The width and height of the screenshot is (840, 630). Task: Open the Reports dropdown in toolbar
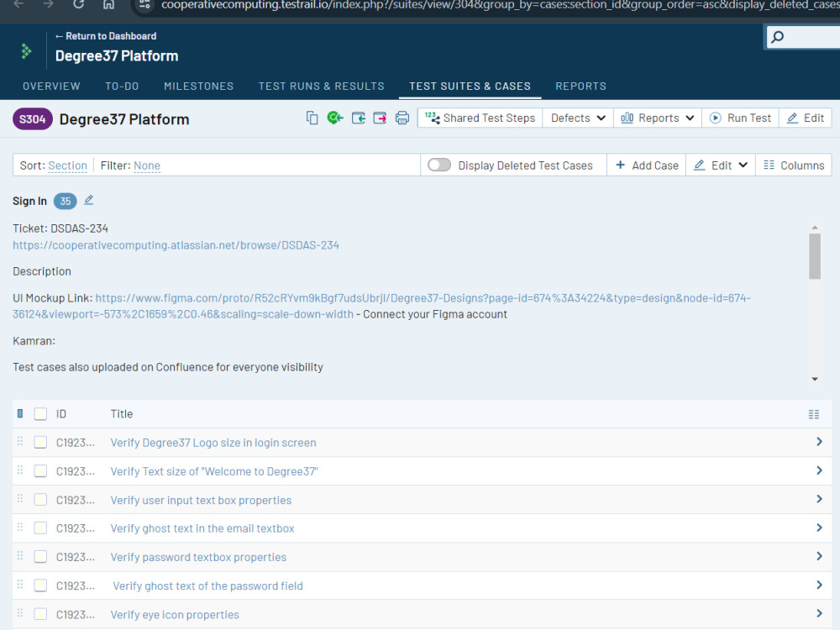[x=658, y=118]
